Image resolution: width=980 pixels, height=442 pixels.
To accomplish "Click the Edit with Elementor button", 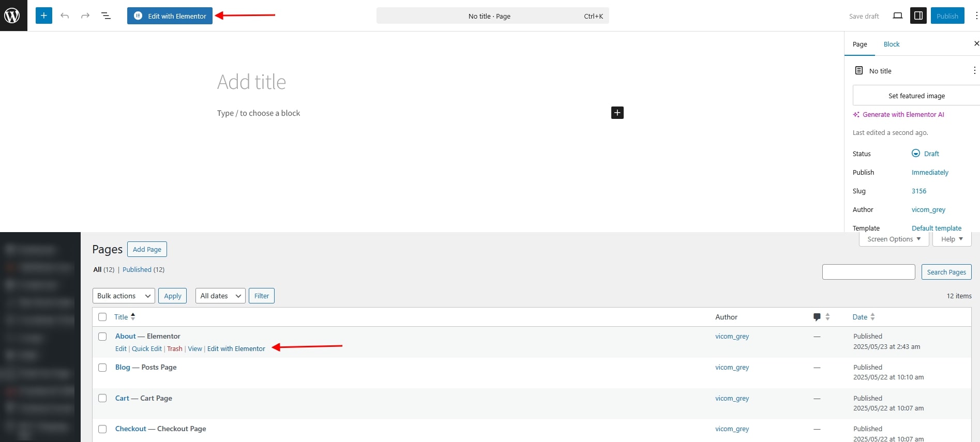I will coord(170,16).
